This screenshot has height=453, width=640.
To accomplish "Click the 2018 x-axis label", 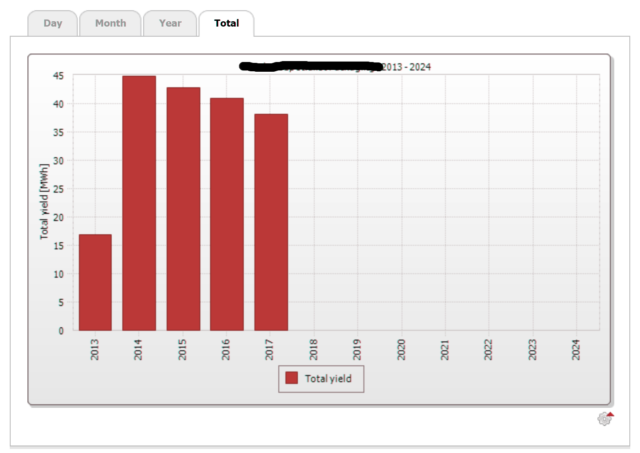I will pyautogui.click(x=314, y=349).
